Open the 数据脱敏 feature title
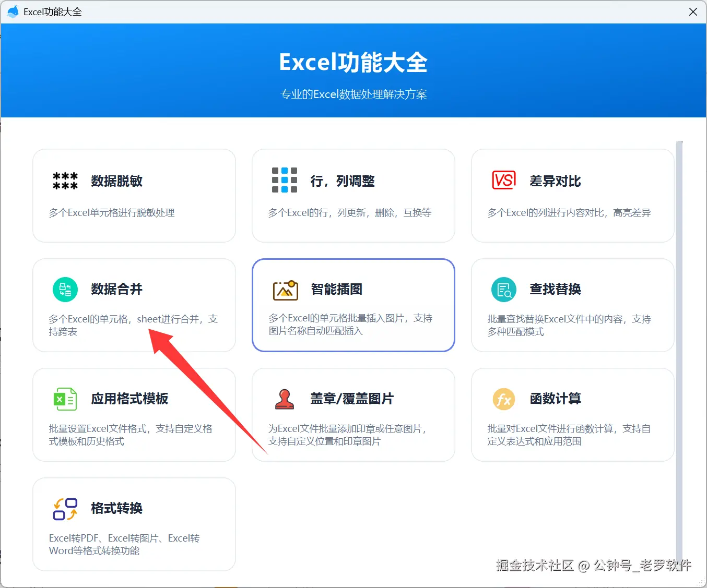Image resolution: width=707 pixels, height=588 pixels. (x=116, y=181)
